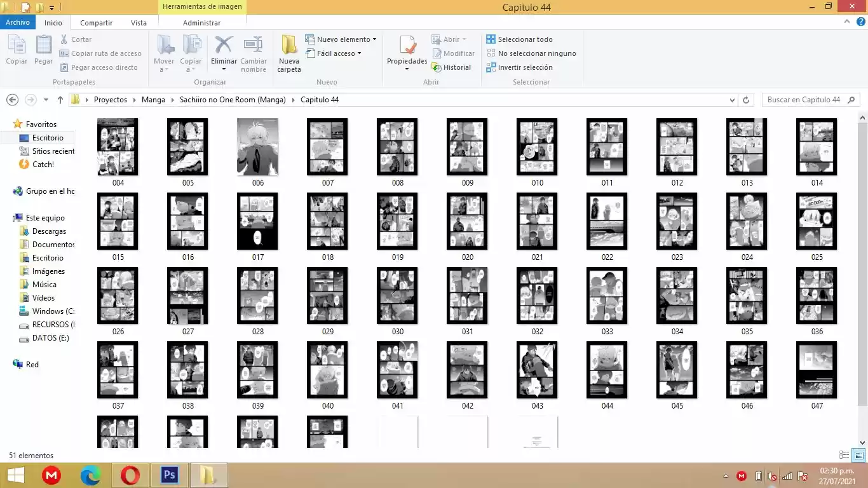868x488 pixels.
Task: Open the recent locations dropdown arrow
Action: coord(46,100)
